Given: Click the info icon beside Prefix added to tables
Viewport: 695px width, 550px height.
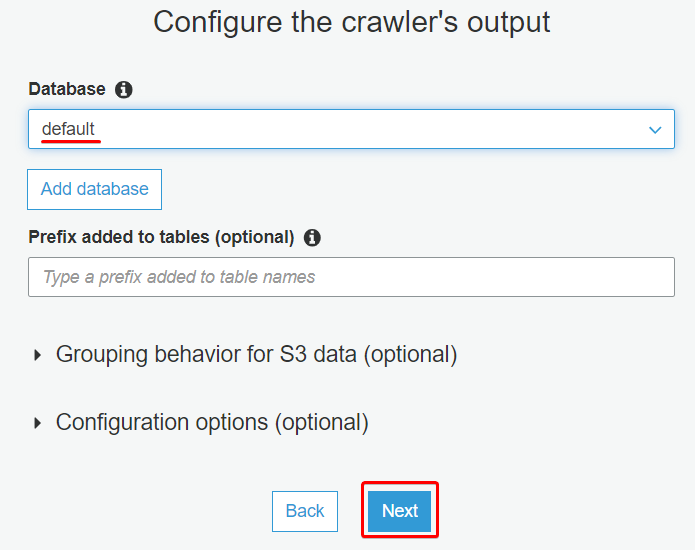Looking at the screenshot, I should tap(312, 238).
